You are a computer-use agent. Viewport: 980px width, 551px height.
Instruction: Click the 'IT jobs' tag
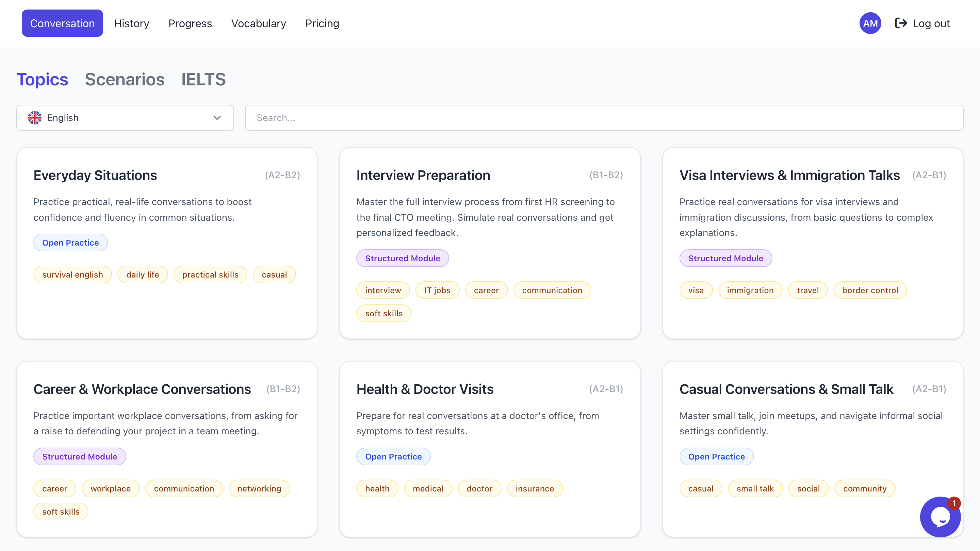(437, 290)
